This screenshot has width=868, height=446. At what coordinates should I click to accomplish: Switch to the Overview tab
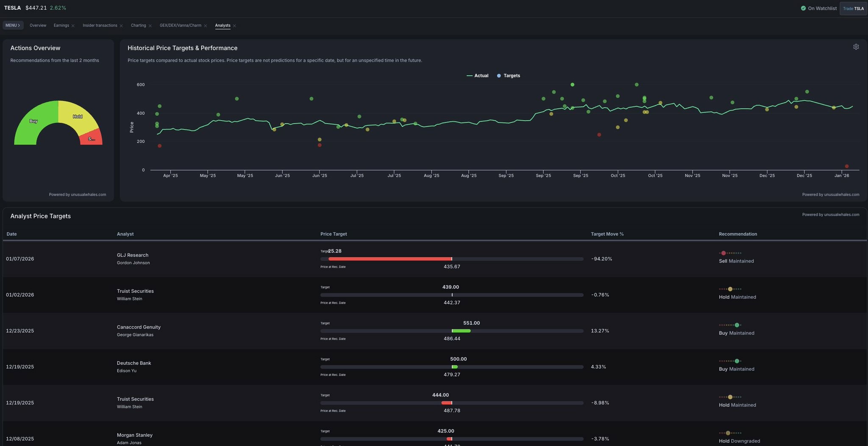click(x=38, y=25)
